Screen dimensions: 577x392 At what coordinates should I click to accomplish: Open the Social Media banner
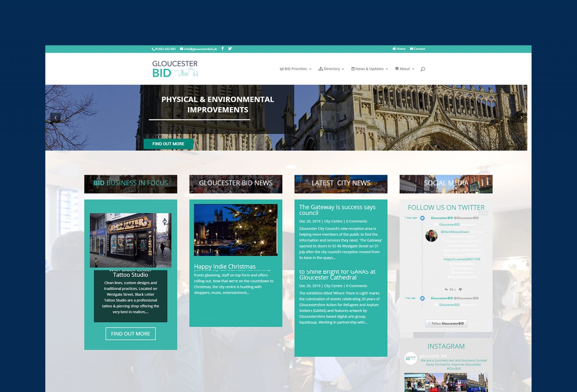point(446,184)
